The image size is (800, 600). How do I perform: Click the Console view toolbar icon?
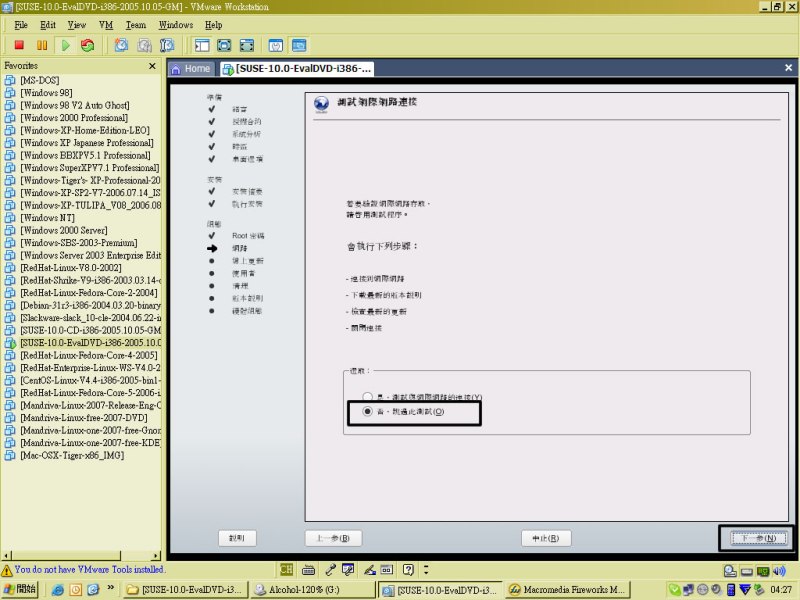(299, 45)
